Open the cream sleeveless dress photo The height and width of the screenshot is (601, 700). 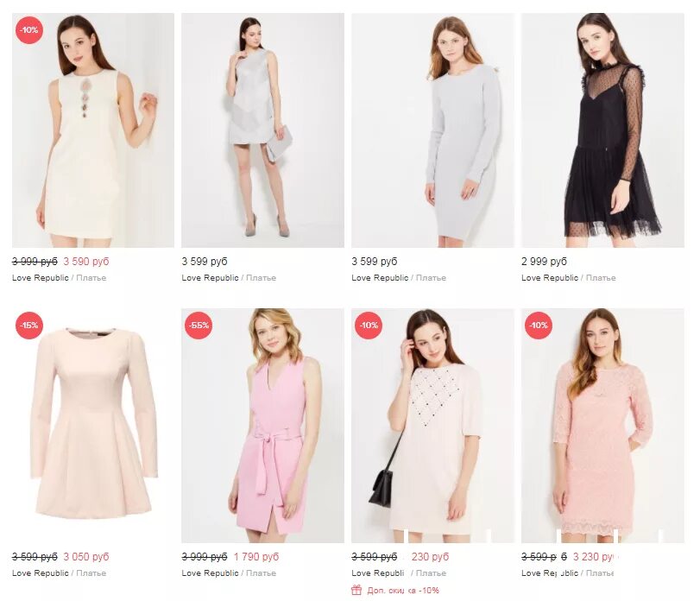(x=93, y=130)
